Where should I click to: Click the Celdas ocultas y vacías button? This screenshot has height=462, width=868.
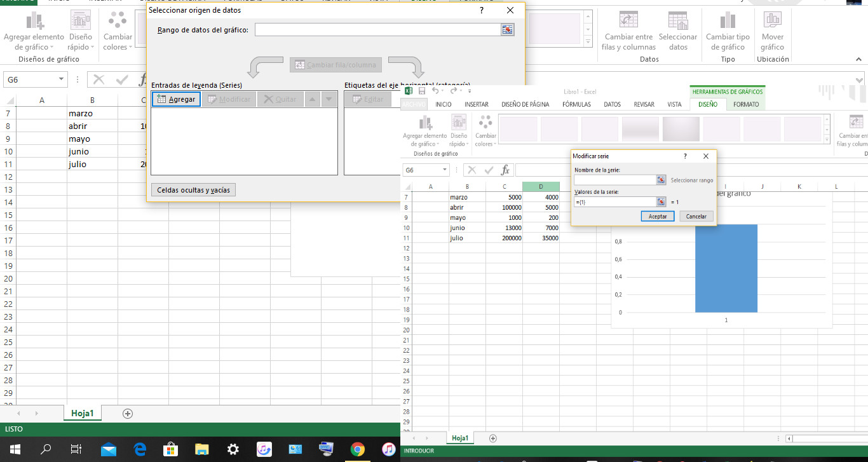[193, 190]
